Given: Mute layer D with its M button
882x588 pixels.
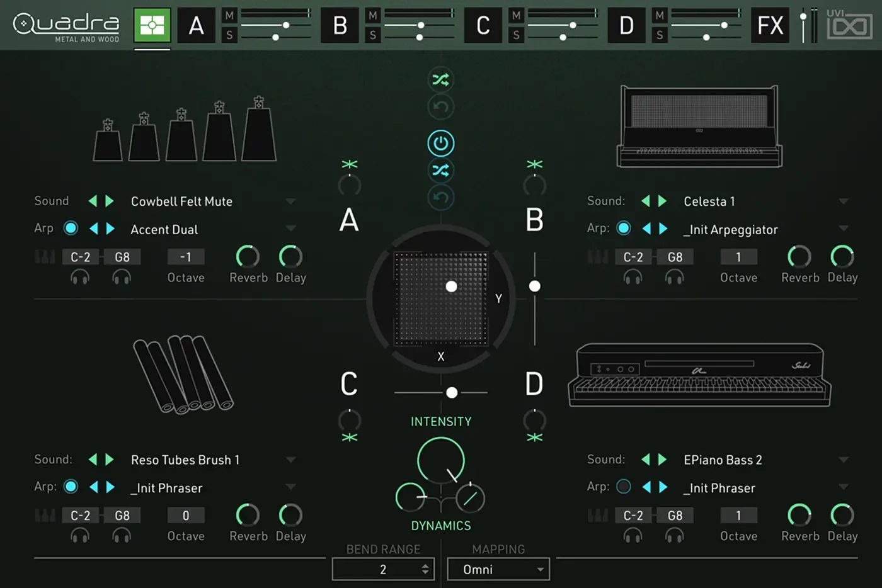Looking at the screenshot, I should [660, 15].
